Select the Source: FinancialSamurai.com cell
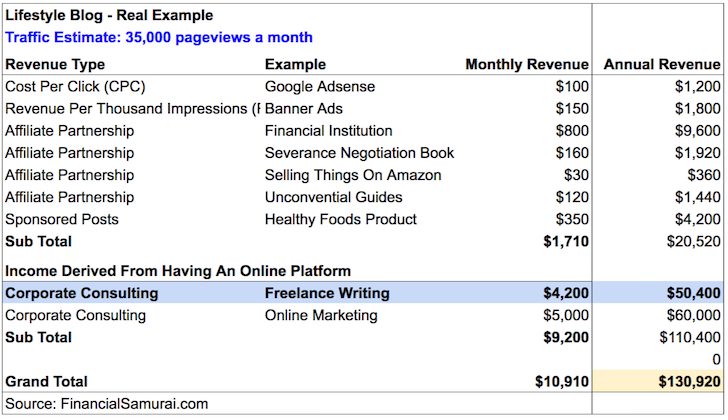728x420 pixels. (107, 403)
